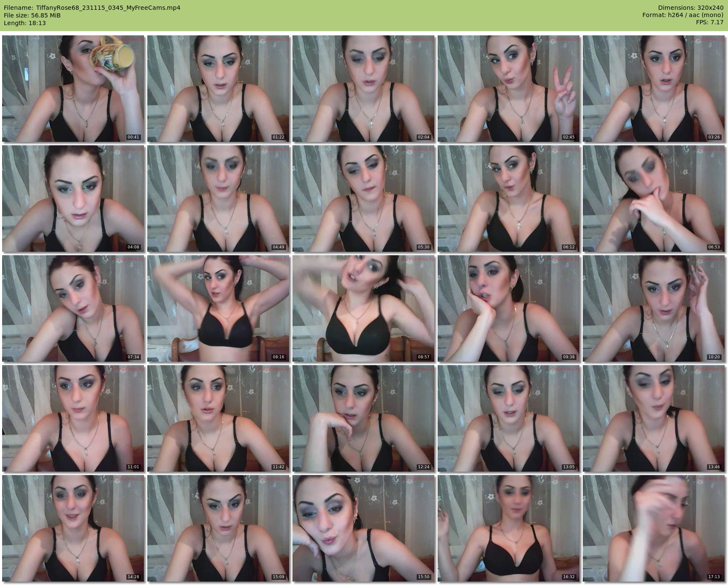728x585 pixels.
Task: Select the thumbnail marked 11:01
Action: click(x=73, y=418)
